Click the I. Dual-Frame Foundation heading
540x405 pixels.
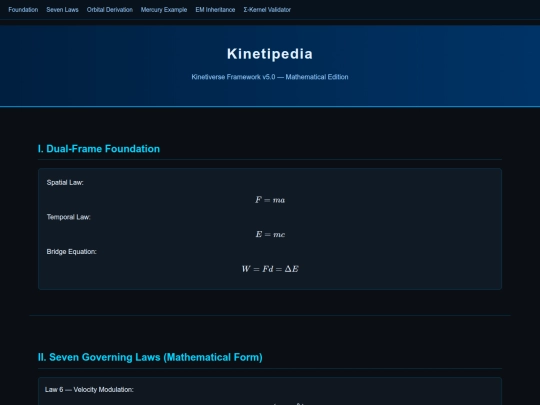[x=99, y=149]
